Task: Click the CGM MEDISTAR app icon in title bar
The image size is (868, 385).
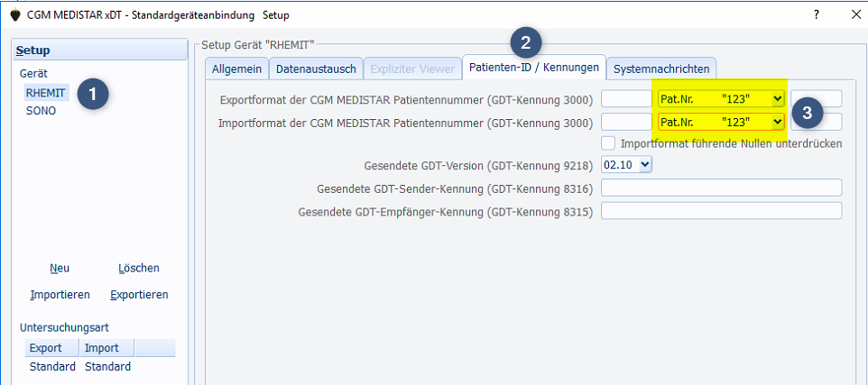Action: pyautogui.click(x=14, y=15)
